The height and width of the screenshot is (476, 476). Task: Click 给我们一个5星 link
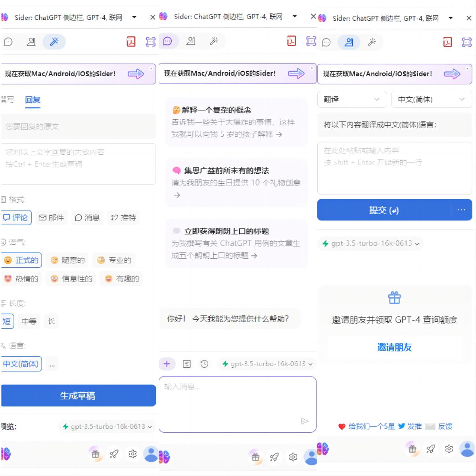pos(372,426)
